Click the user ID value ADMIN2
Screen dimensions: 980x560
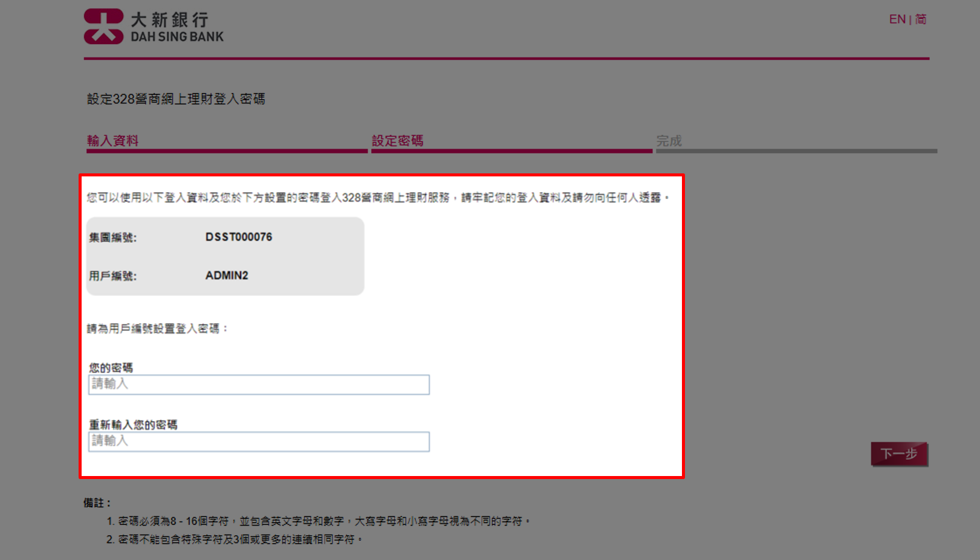point(227,275)
